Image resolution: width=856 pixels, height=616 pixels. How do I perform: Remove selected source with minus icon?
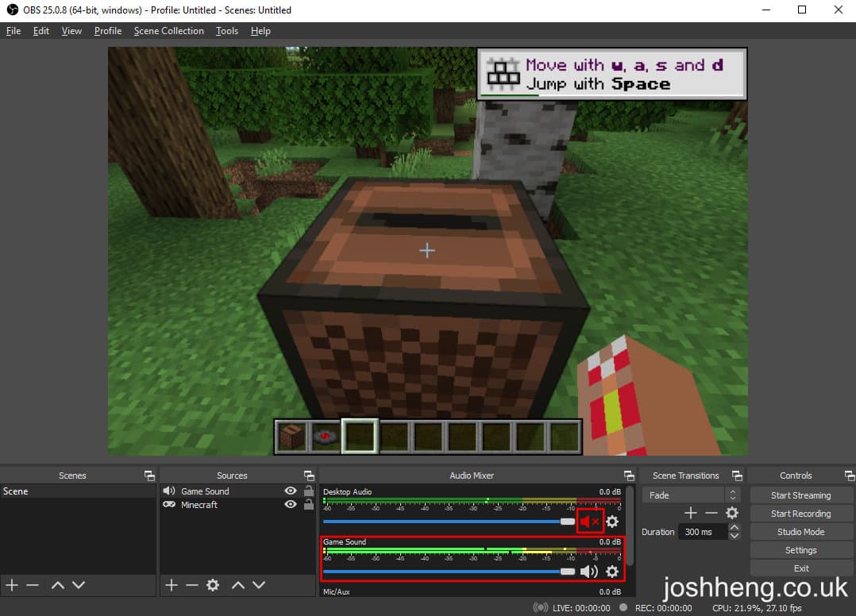(x=192, y=585)
